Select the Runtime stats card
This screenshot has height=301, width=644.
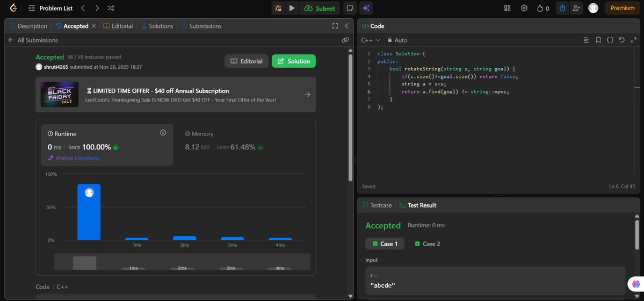click(x=107, y=145)
